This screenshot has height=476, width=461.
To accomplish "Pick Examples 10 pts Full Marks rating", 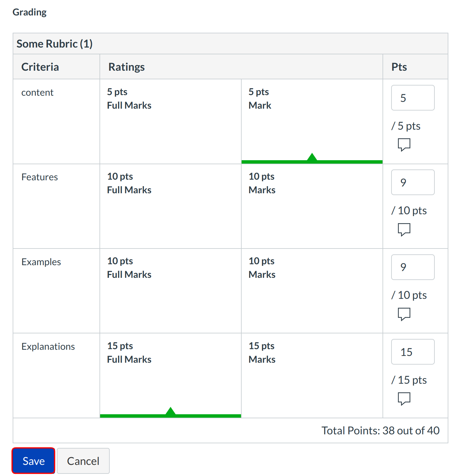I will click(x=170, y=290).
